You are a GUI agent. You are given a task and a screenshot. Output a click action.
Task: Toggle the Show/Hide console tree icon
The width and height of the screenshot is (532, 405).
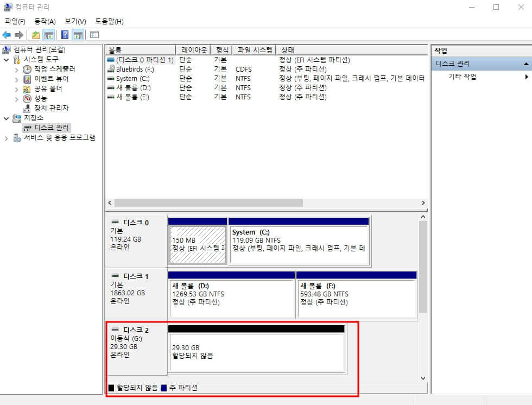[48, 34]
